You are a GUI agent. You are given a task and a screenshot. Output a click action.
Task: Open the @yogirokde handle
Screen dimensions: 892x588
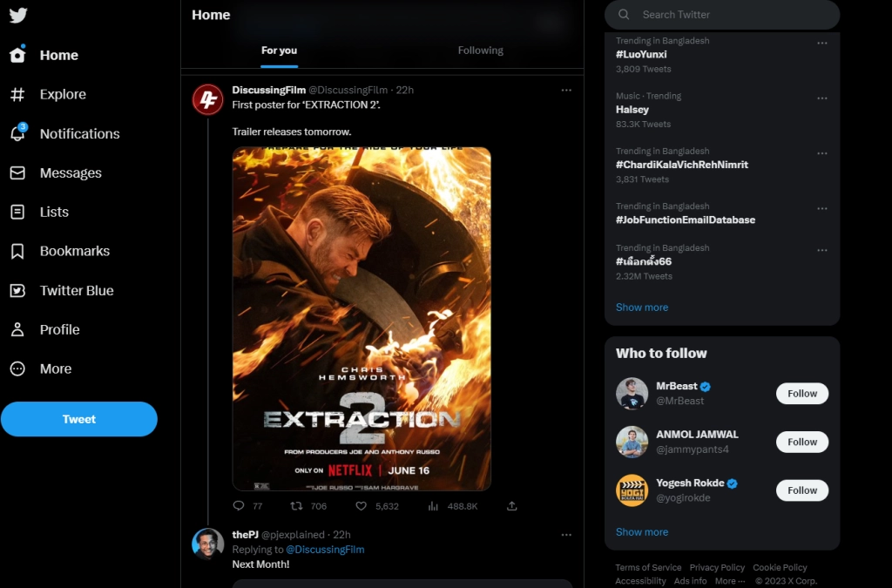pos(683,498)
